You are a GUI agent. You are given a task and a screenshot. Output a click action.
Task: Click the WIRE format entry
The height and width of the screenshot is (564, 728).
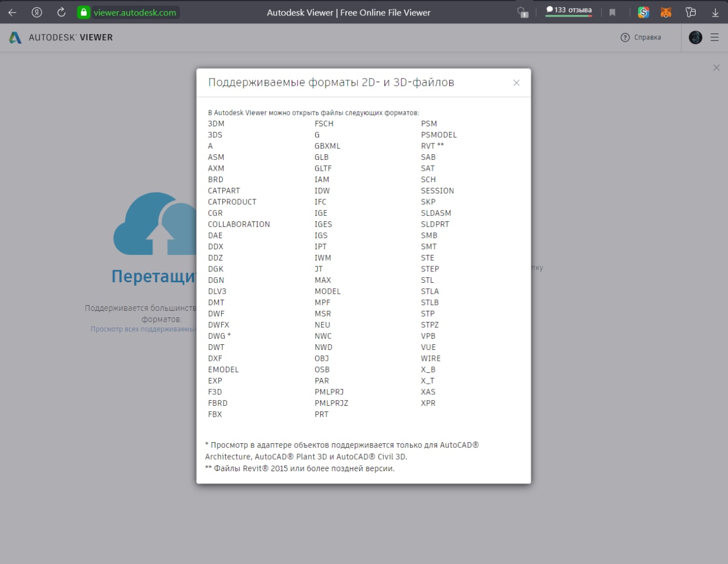(x=431, y=359)
